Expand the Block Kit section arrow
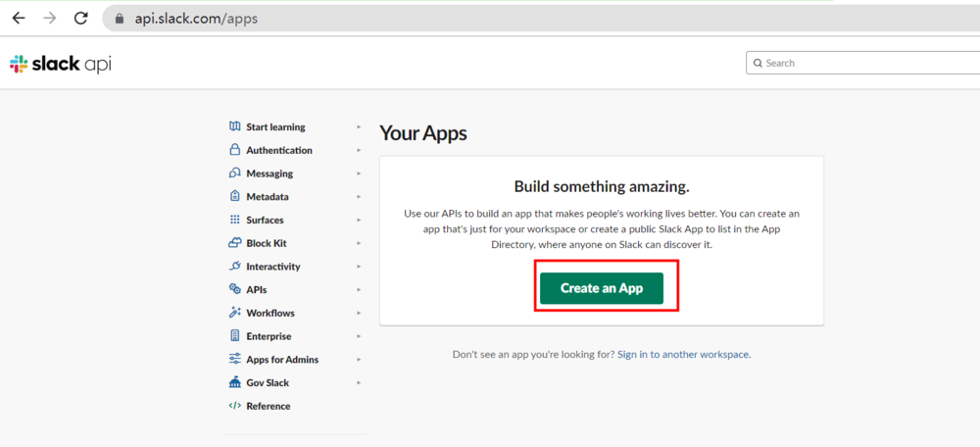 click(x=359, y=243)
